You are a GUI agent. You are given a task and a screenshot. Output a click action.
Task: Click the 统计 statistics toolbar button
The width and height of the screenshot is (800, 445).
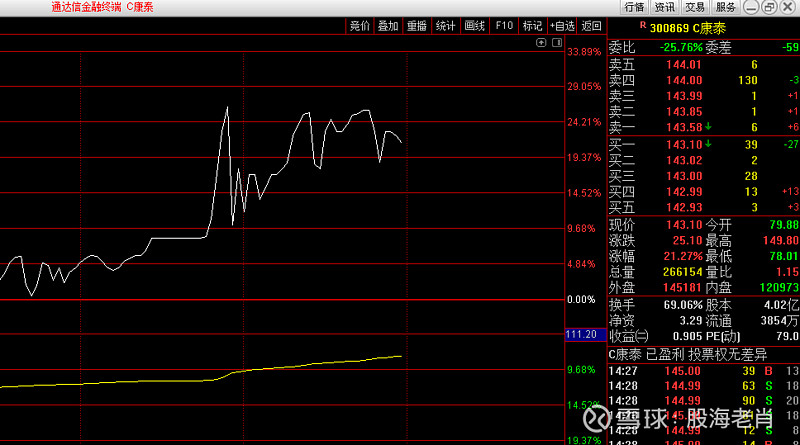point(445,26)
